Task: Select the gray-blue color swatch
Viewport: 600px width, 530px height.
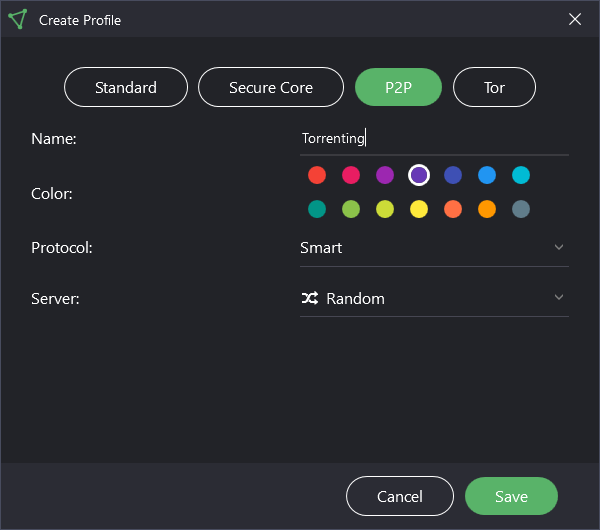Action: [x=521, y=209]
